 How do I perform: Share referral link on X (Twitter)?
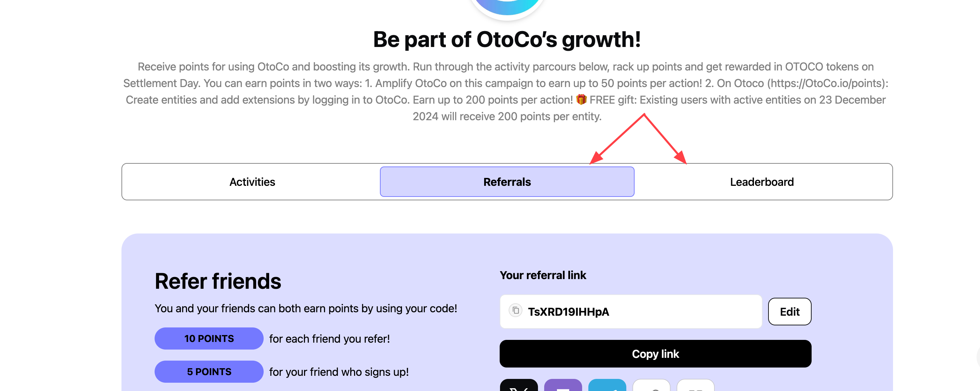519,386
